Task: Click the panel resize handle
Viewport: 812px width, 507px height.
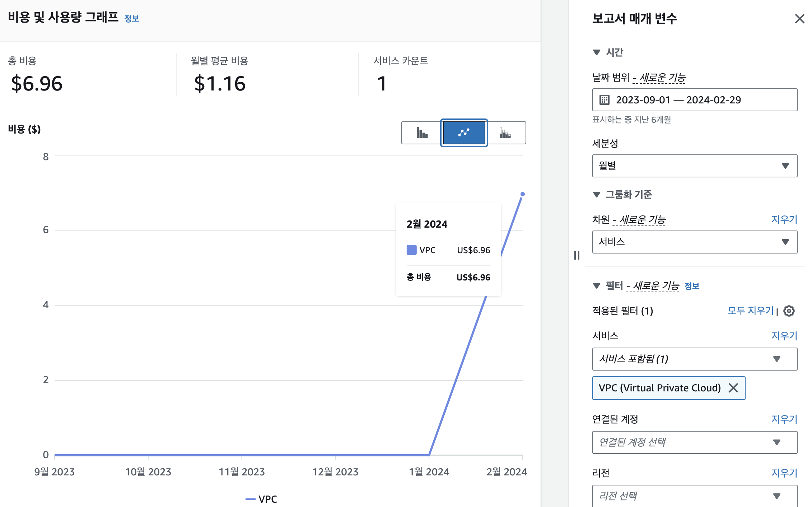Action: tap(577, 255)
